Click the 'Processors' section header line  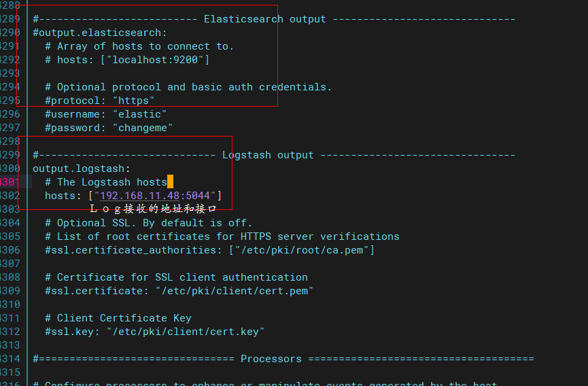[x=283, y=359]
